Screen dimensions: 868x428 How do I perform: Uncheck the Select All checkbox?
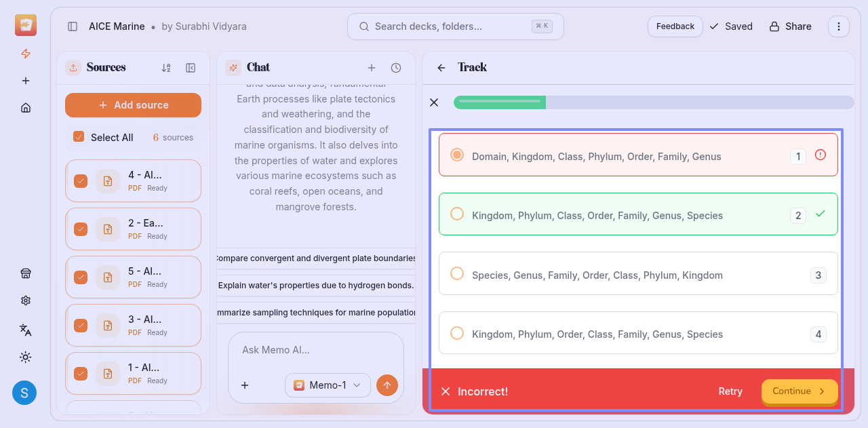click(x=79, y=137)
